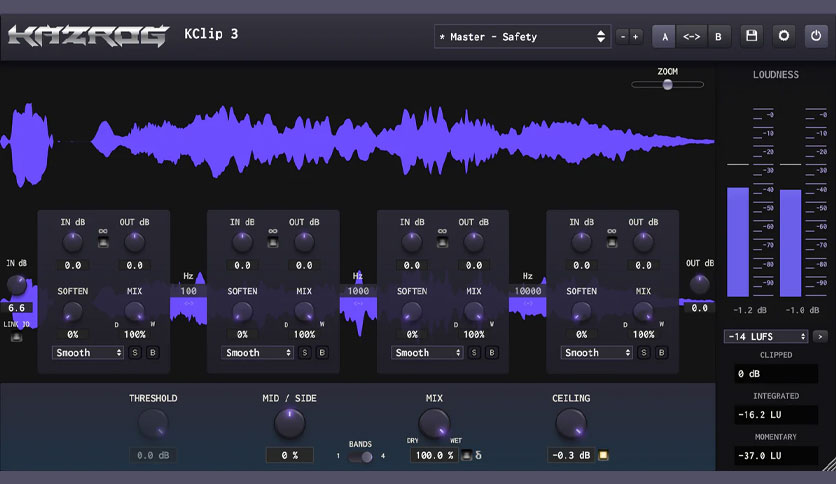Adjust the waveform Zoom slider

pos(668,85)
